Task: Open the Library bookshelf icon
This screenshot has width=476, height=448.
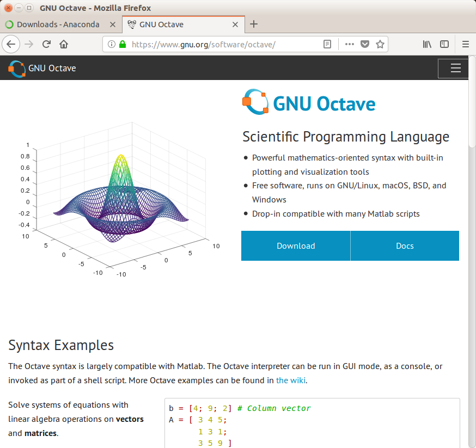Action: point(427,44)
